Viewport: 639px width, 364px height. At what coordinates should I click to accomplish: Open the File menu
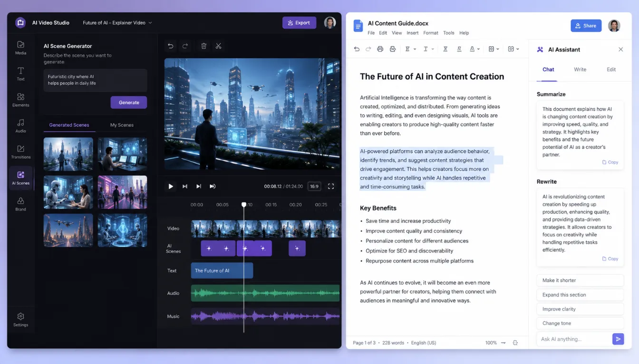click(371, 33)
